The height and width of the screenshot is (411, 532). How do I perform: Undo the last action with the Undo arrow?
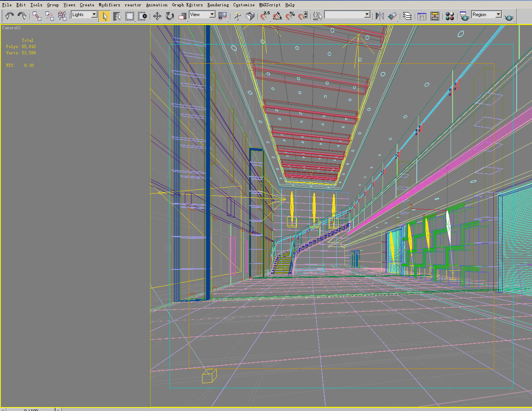[x=9, y=16]
